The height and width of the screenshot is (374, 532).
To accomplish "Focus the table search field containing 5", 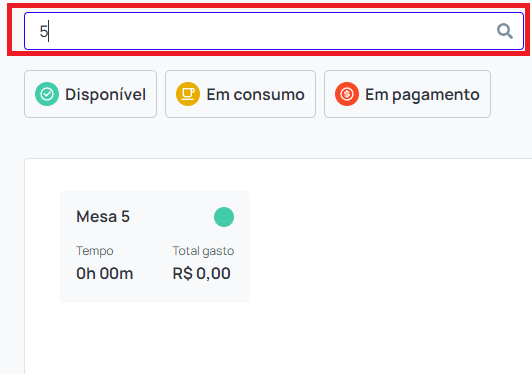I will (274, 31).
